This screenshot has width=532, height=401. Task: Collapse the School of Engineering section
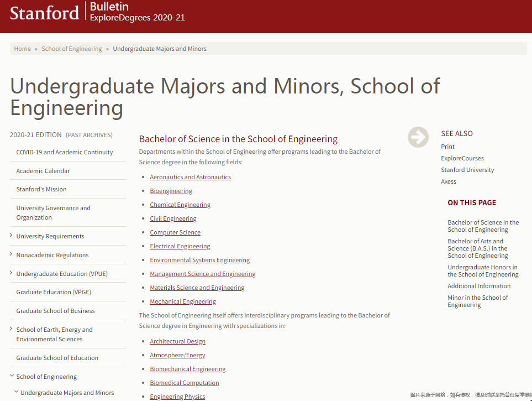pos(12,376)
